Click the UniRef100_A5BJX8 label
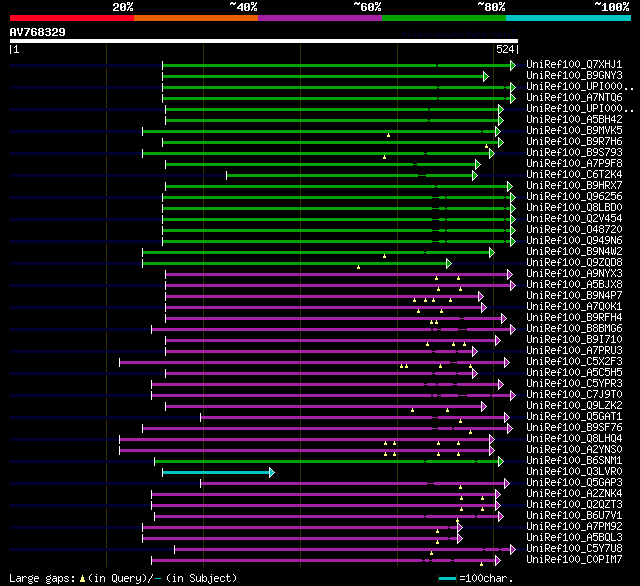Image resolution: width=640 pixels, height=586 pixels. click(x=574, y=284)
